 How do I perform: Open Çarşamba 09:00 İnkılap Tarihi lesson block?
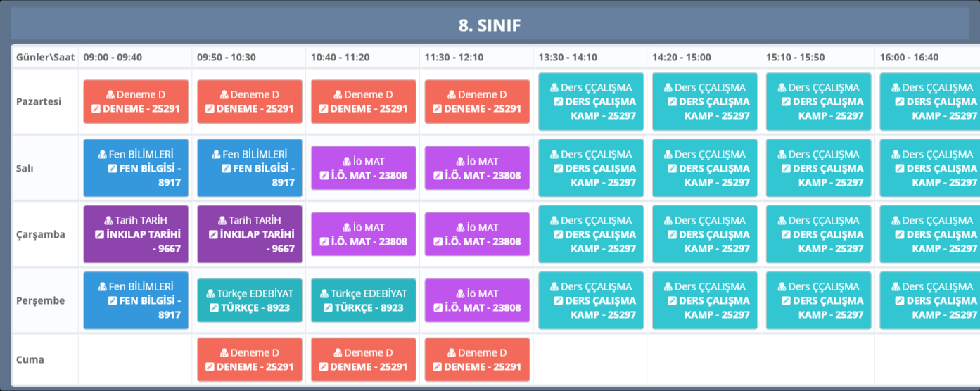click(136, 234)
